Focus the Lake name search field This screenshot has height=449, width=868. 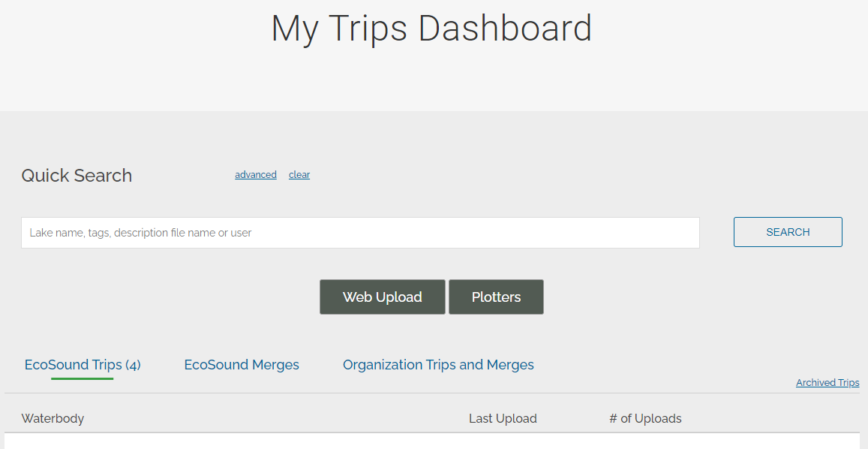tap(360, 233)
